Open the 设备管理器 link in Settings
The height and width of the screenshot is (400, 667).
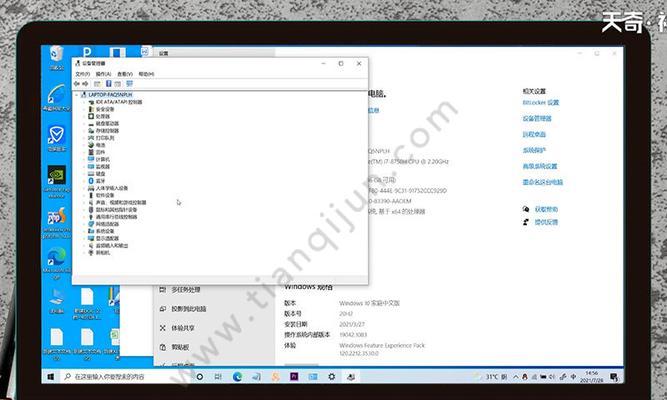(537, 118)
